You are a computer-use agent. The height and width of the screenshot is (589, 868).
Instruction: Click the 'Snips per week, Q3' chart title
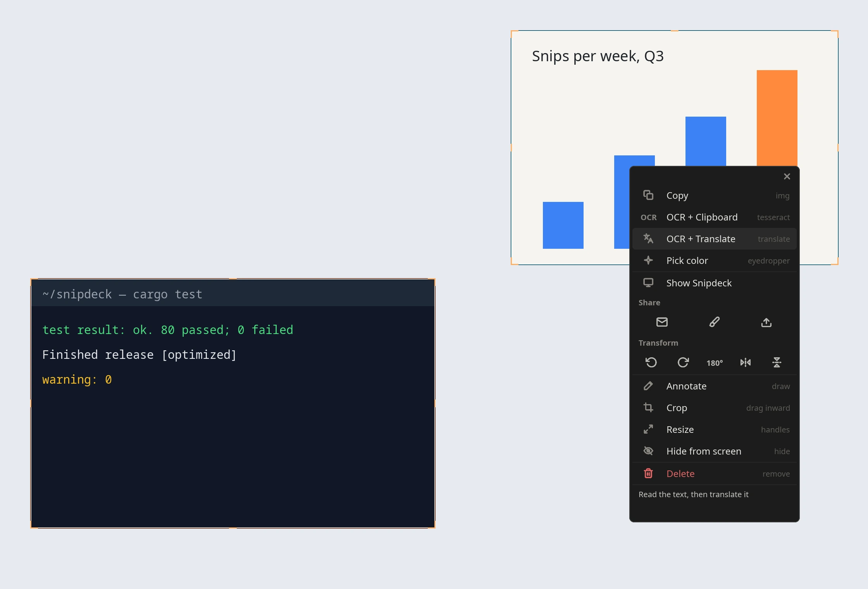click(x=598, y=56)
